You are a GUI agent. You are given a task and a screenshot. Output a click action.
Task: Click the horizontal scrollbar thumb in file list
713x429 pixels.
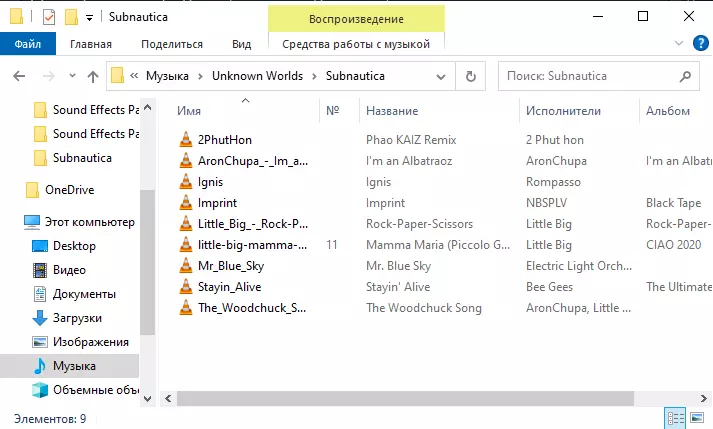point(405,399)
